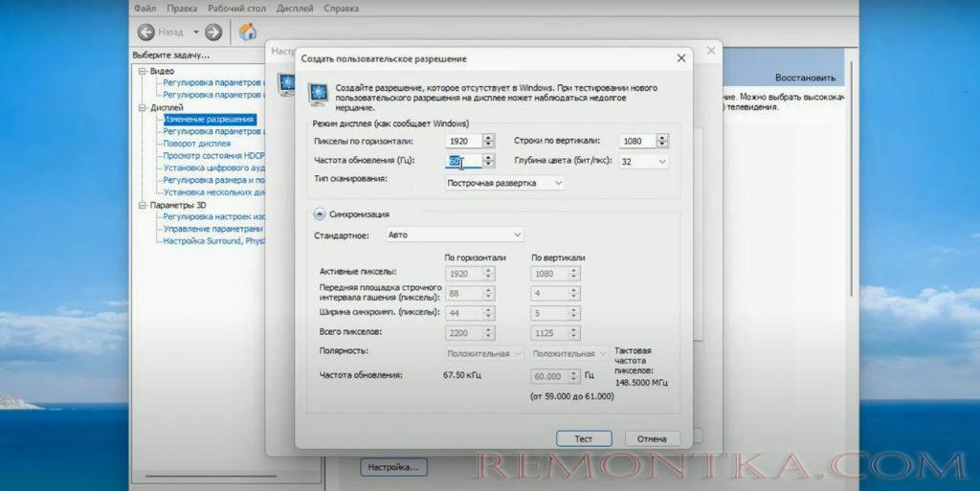Click the Home toolbar icon

coord(248,32)
